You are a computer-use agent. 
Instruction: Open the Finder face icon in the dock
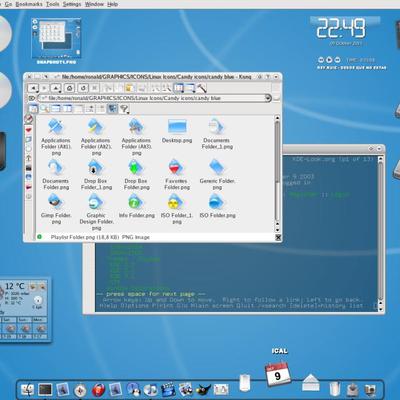pyautogui.click(x=28, y=389)
